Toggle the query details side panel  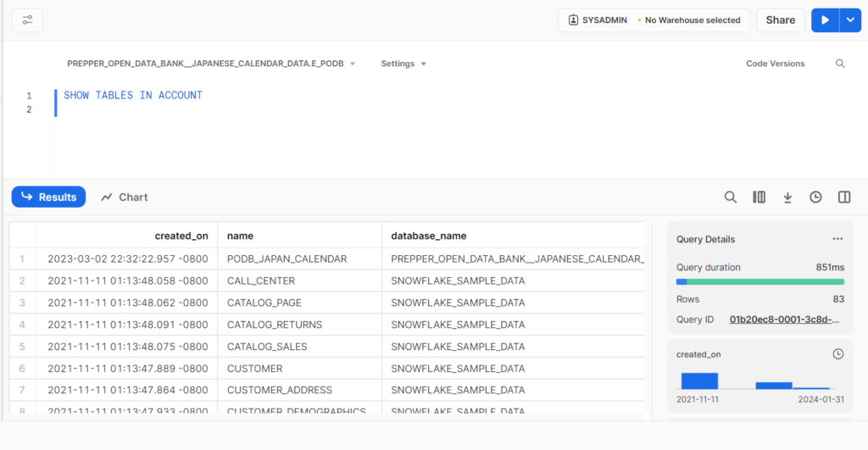[844, 197]
